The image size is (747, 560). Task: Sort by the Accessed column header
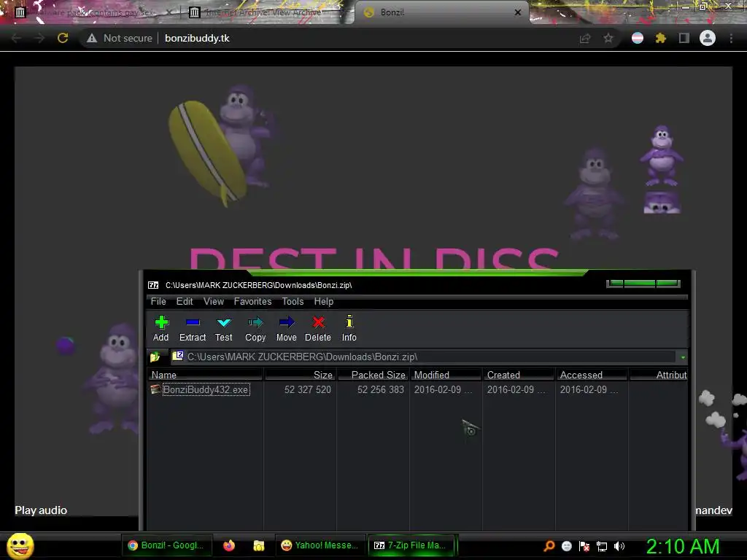[592, 375]
